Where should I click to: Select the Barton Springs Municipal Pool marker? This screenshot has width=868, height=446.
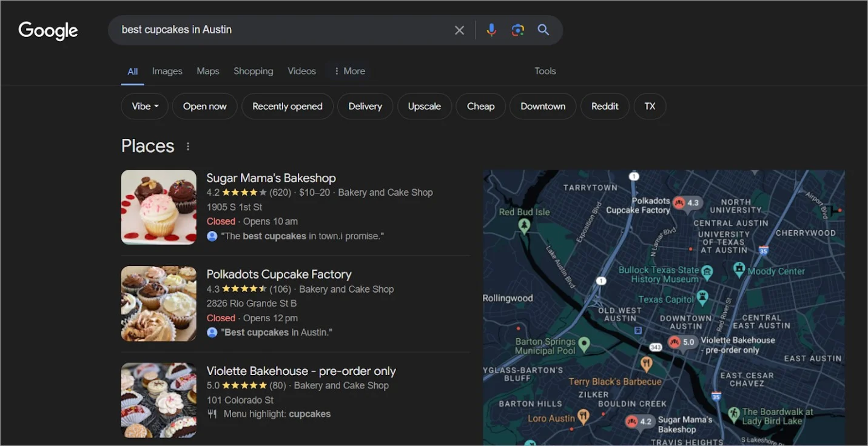tap(584, 344)
